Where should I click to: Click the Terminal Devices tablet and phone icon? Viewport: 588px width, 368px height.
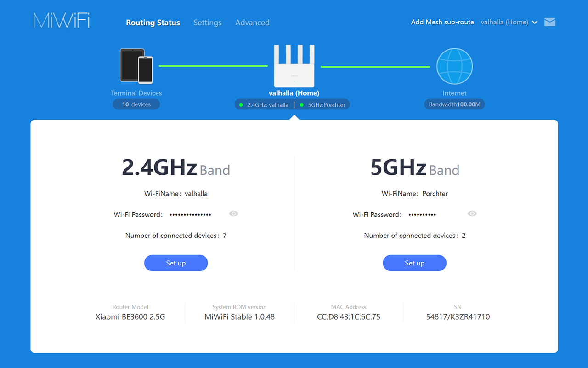pos(136,66)
